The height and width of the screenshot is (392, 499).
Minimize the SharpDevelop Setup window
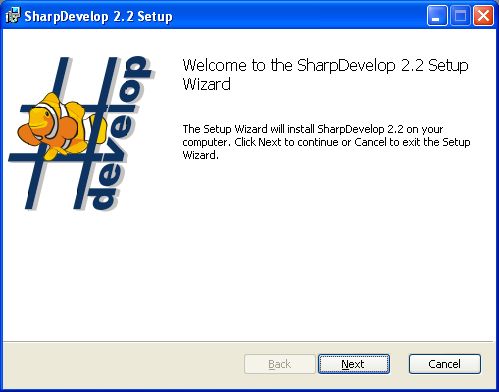point(437,16)
